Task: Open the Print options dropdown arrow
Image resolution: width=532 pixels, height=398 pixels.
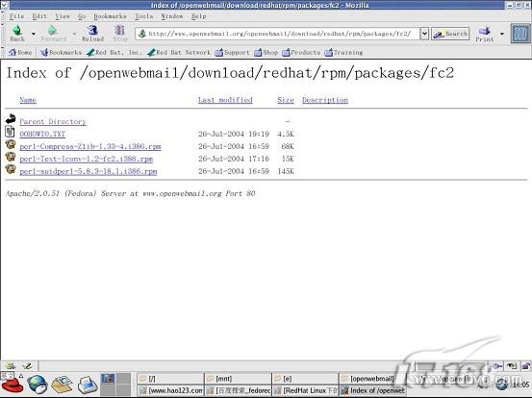Action: 502,34
